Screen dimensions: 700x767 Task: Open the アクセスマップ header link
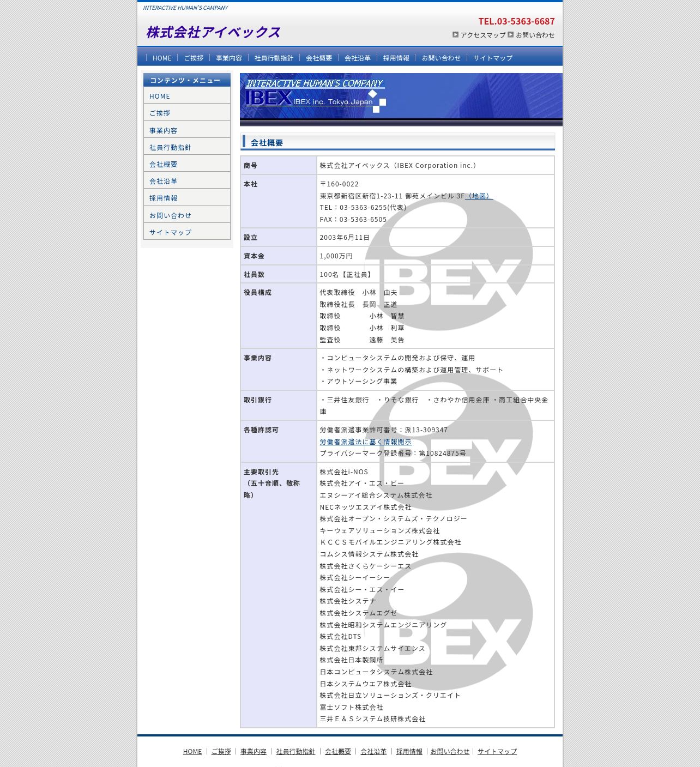483,35
